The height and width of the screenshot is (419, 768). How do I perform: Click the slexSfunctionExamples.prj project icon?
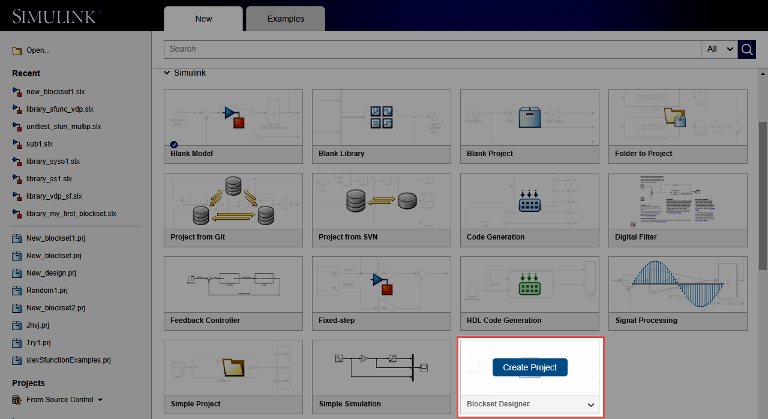(17, 360)
